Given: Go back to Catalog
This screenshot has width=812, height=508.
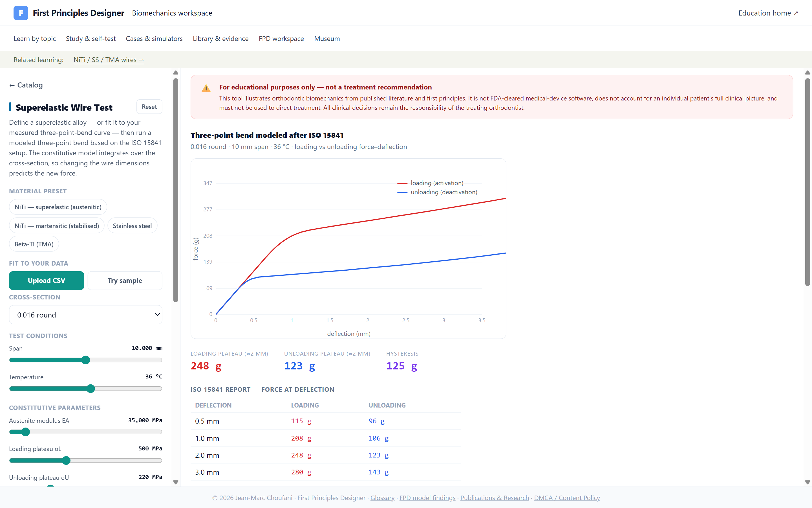Looking at the screenshot, I should coord(26,85).
